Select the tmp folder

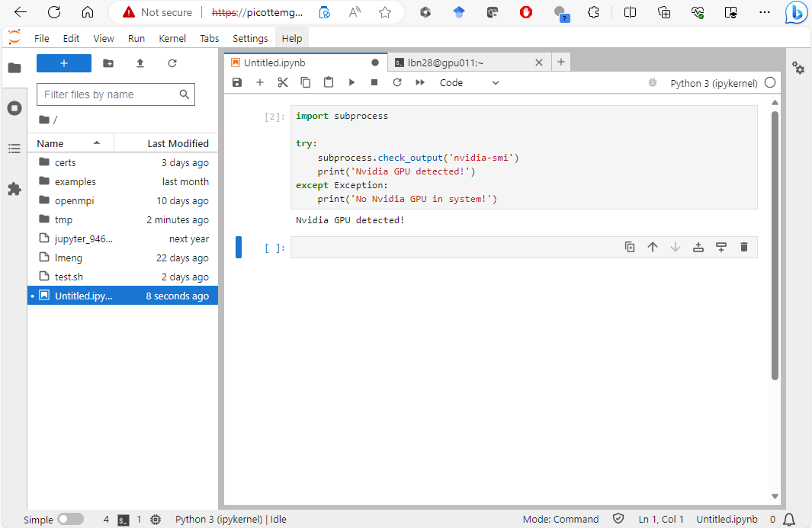click(x=123, y=220)
